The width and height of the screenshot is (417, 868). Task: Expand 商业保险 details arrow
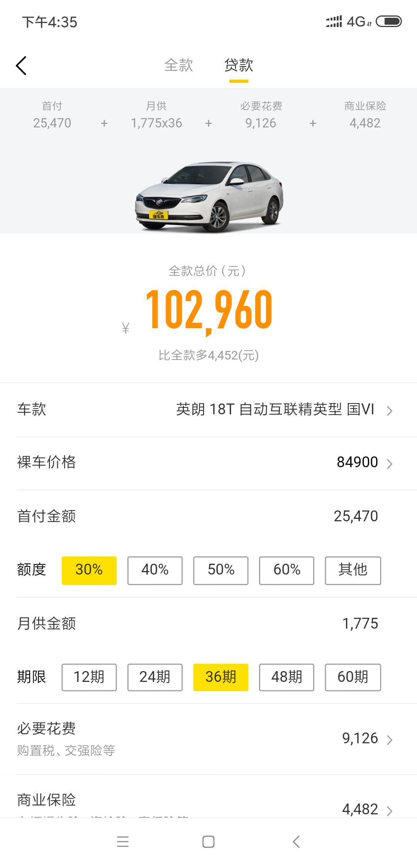coord(390,810)
